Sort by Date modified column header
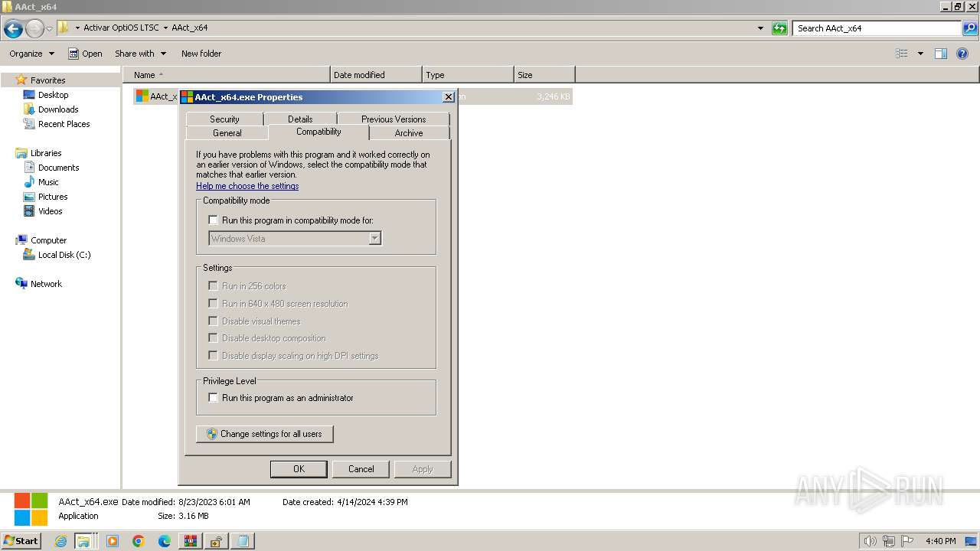 [376, 75]
